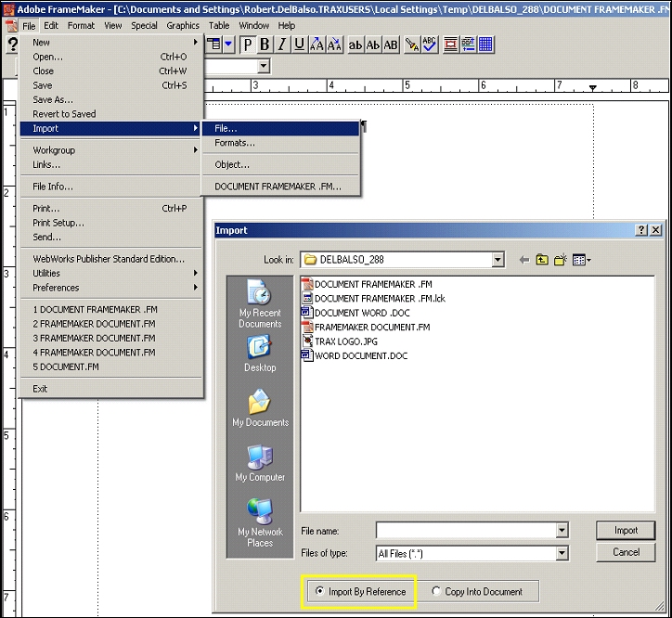The height and width of the screenshot is (618, 672).
Task: Toggle Underline formatting
Action: [299, 45]
